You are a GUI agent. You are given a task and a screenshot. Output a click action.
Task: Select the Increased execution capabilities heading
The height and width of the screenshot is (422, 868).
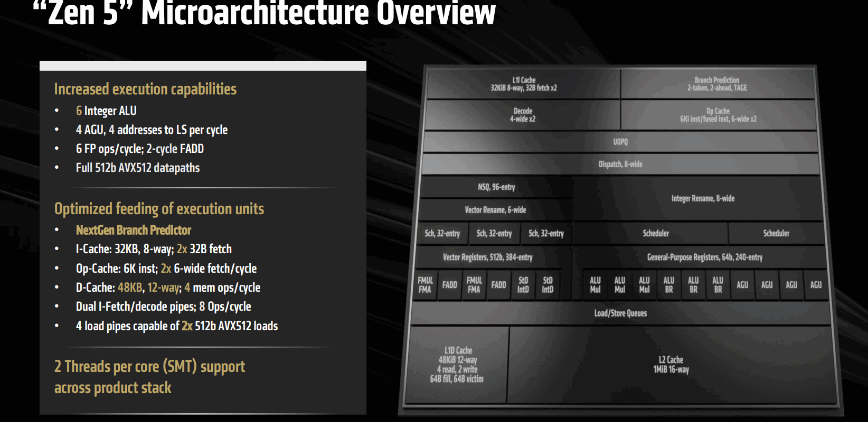point(145,89)
